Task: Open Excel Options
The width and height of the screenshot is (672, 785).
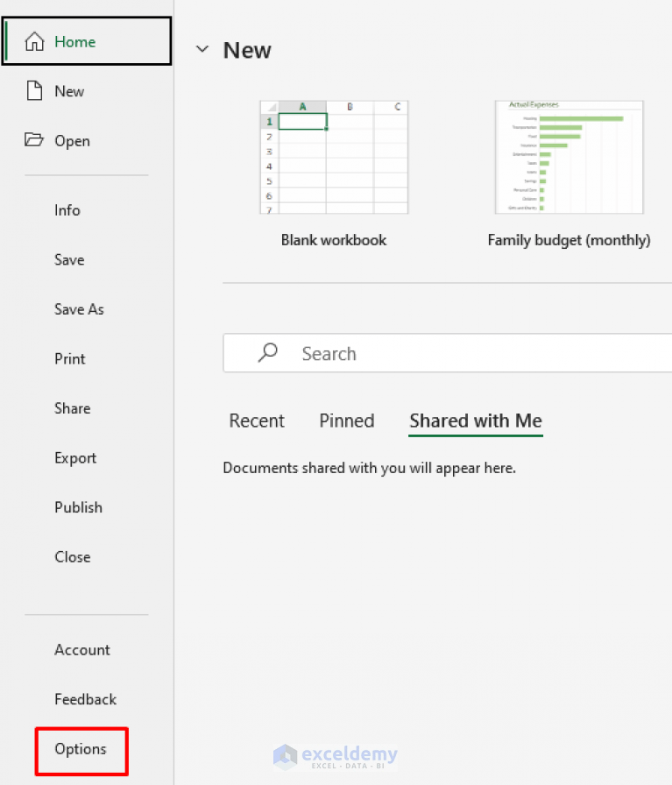Action: click(81, 750)
